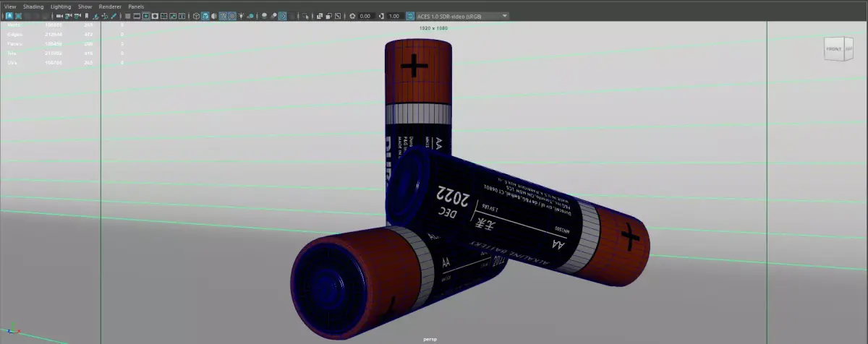Toggle 2D Pan/Zoom icon
This screenshot has height=344, width=868.
click(x=105, y=16)
